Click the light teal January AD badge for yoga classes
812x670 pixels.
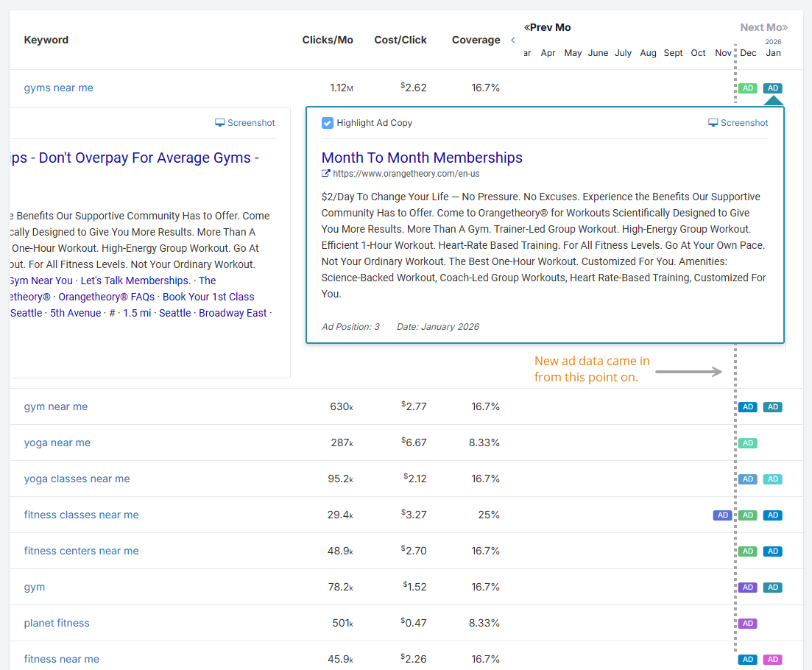point(772,479)
